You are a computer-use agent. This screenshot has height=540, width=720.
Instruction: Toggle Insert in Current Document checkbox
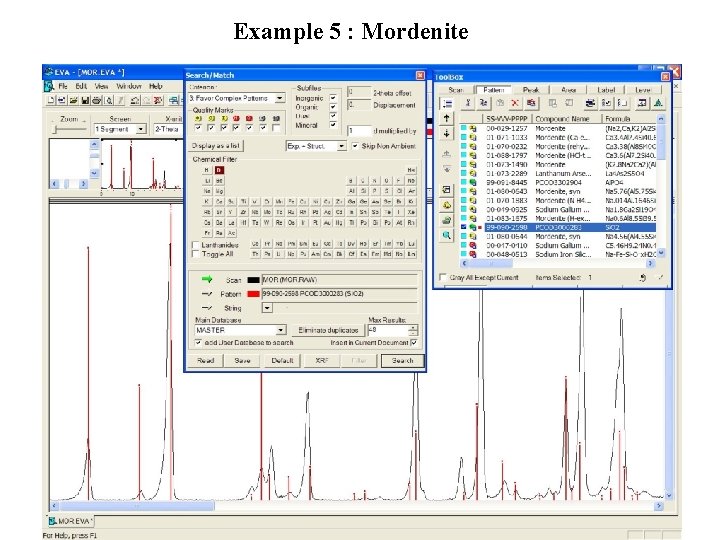(414, 342)
